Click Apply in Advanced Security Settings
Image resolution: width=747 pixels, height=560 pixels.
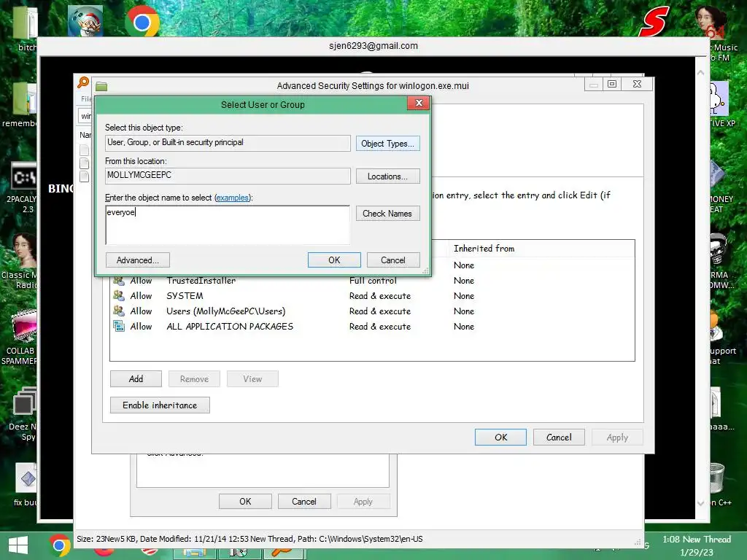(617, 437)
